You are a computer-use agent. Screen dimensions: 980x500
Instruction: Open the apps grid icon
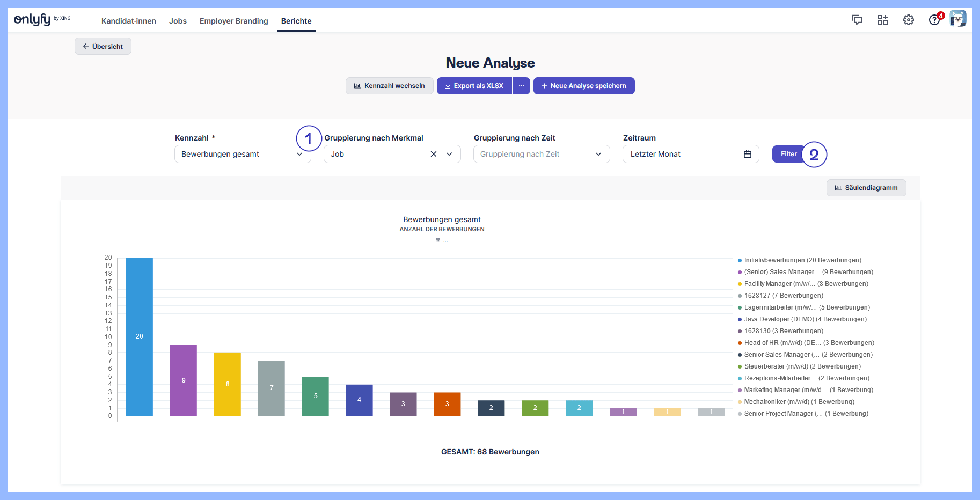pyautogui.click(x=883, y=20)
